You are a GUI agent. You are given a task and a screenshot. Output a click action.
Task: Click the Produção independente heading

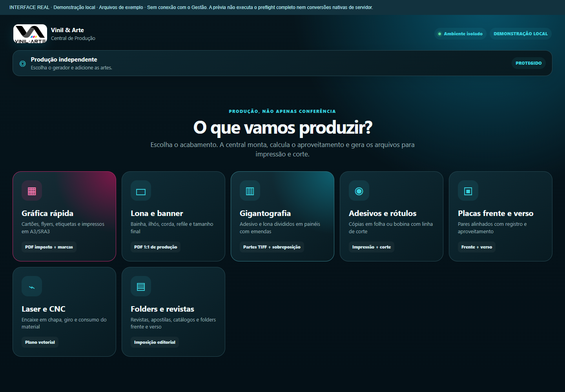[64, 60]
